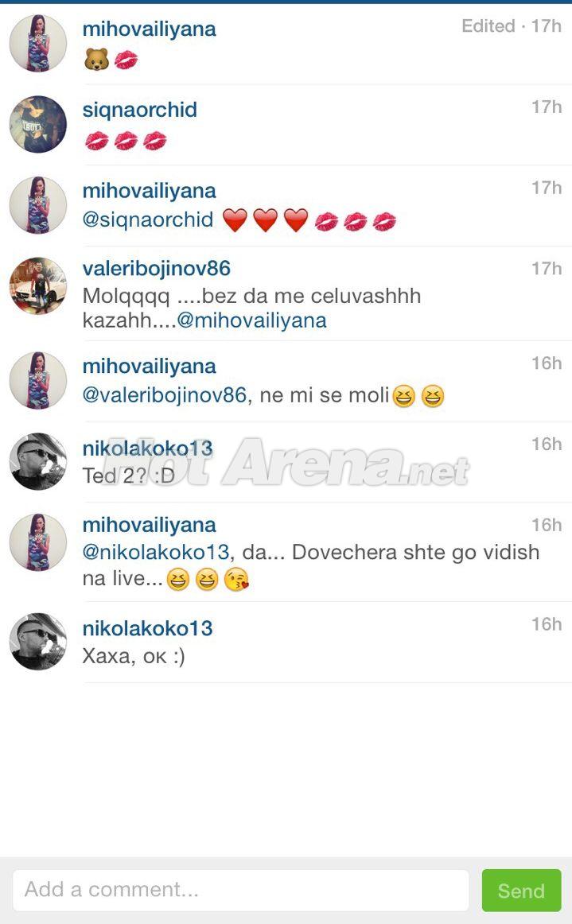
Task: Tap mihovailiyana's avatar beside the hearts reply
Action: tap(37, 205)
